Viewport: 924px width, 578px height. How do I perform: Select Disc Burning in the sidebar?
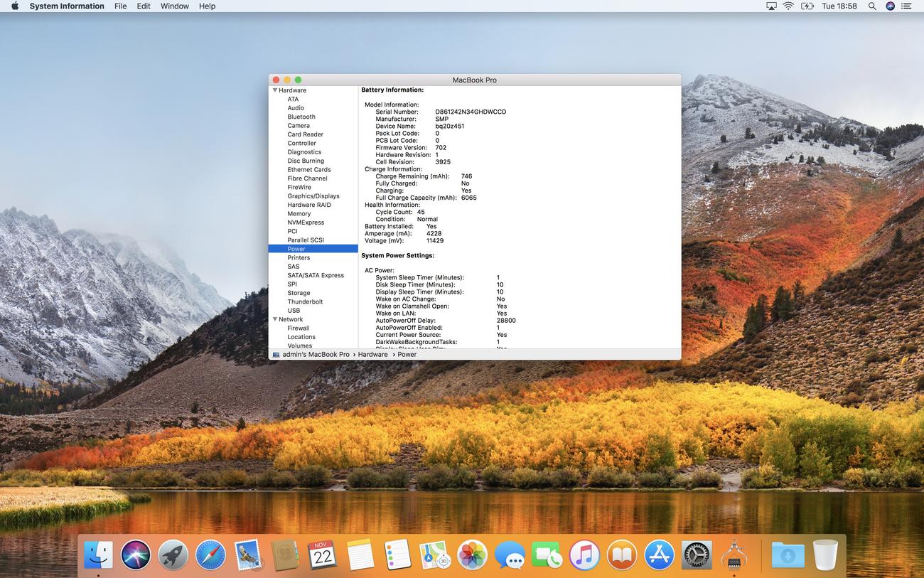[x=306, y=161]
